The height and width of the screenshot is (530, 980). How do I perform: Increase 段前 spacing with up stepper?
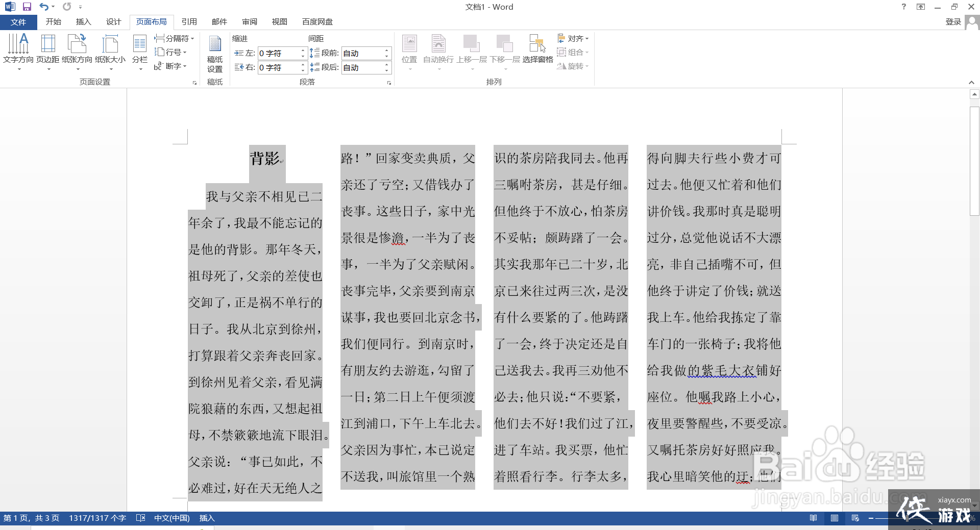click(387, 51)
